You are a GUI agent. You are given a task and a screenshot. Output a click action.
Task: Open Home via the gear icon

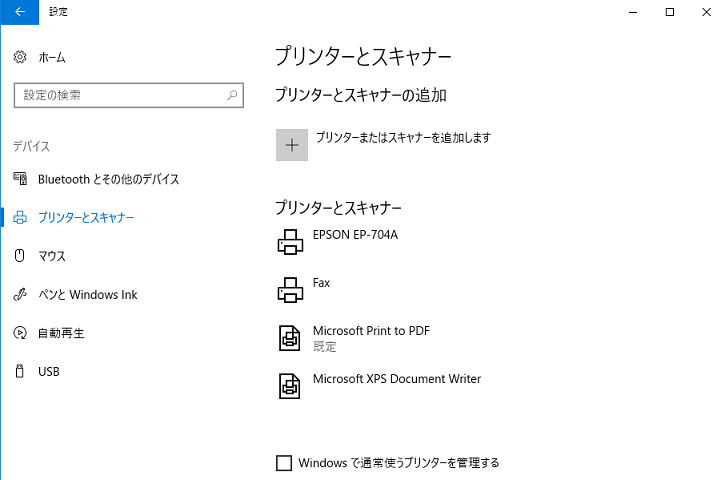pos(20,57)
